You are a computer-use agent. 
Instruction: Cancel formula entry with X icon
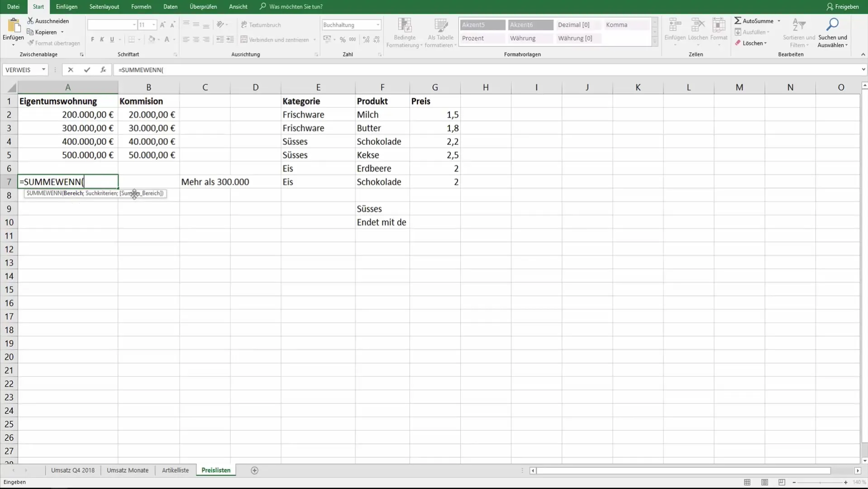pos(70,70)
